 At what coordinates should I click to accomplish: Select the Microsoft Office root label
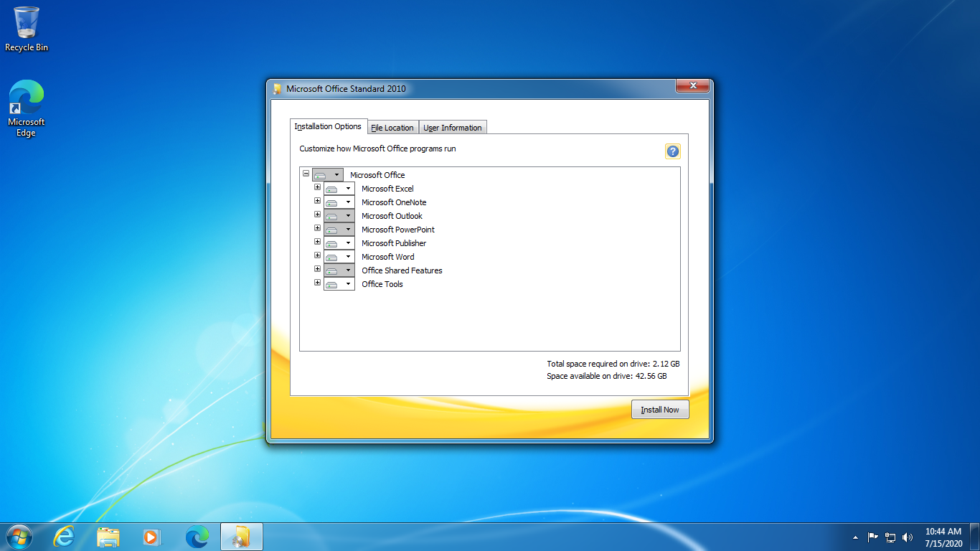pos(377,175)
